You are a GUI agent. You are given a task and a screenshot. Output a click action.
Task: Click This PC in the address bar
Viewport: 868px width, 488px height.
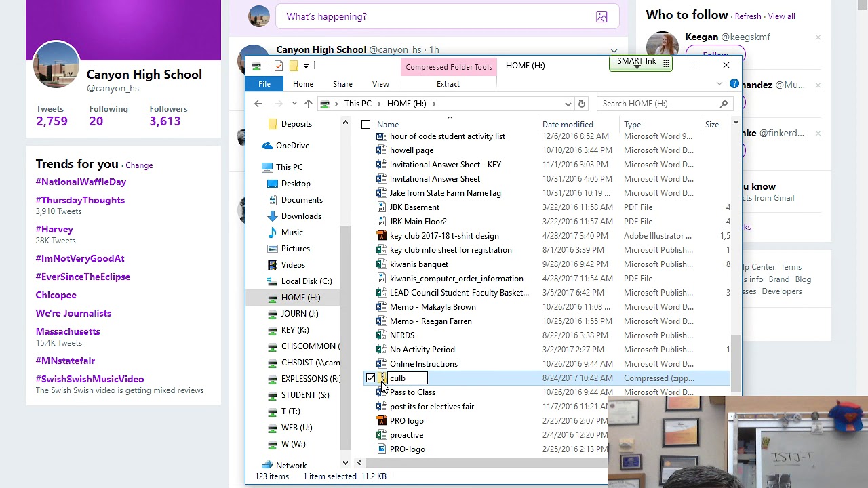357,104
